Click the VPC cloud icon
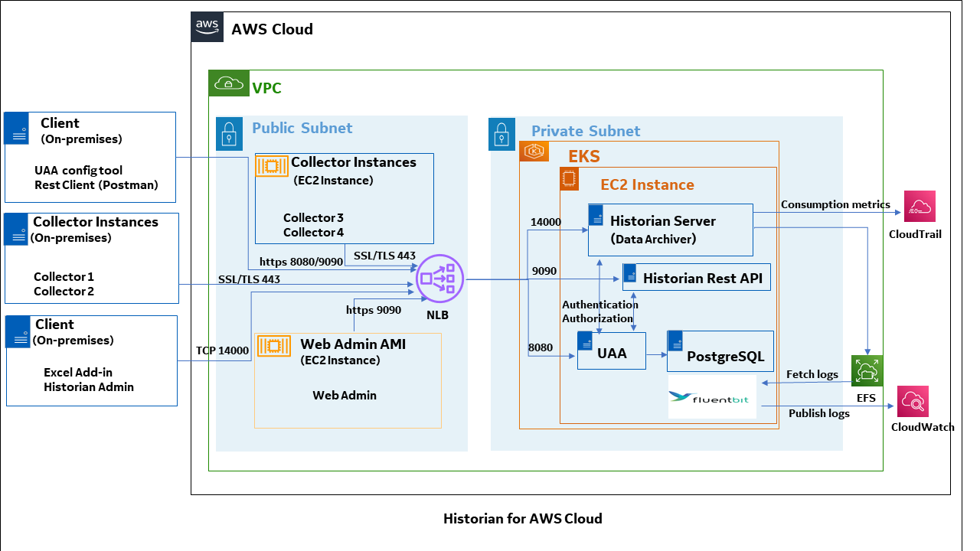The height and width of the screenshot is (551, 980). [228, 83]
